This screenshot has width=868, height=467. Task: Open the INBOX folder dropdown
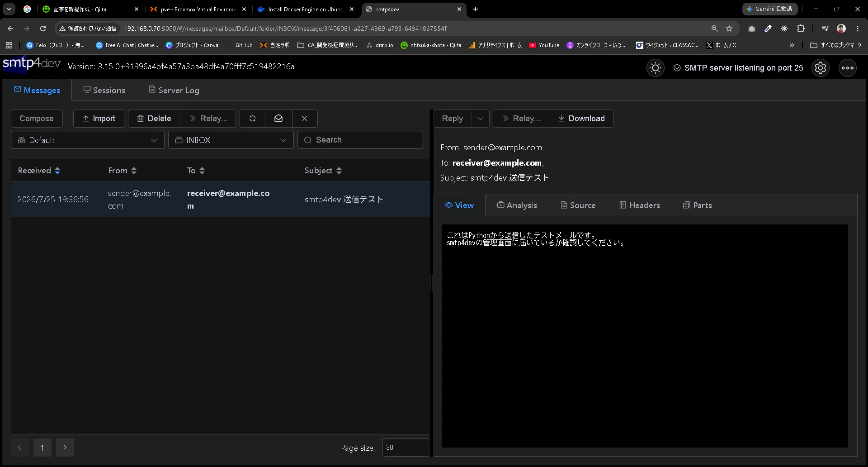point(231,140)
